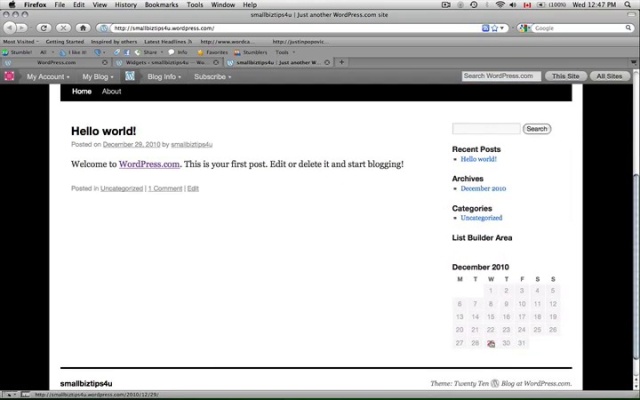This screenshot has height=400, width=640.
Task: Expand the Subscribe menu
Action: tap(212, 77)
